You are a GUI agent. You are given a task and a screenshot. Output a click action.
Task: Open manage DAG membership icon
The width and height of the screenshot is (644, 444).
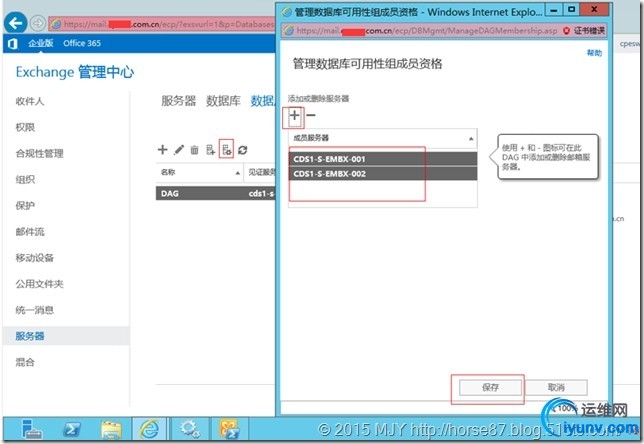tap(226, 150)
